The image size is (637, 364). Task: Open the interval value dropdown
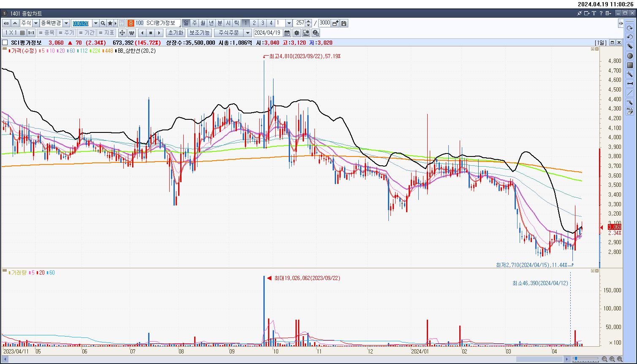coord(289,23)
